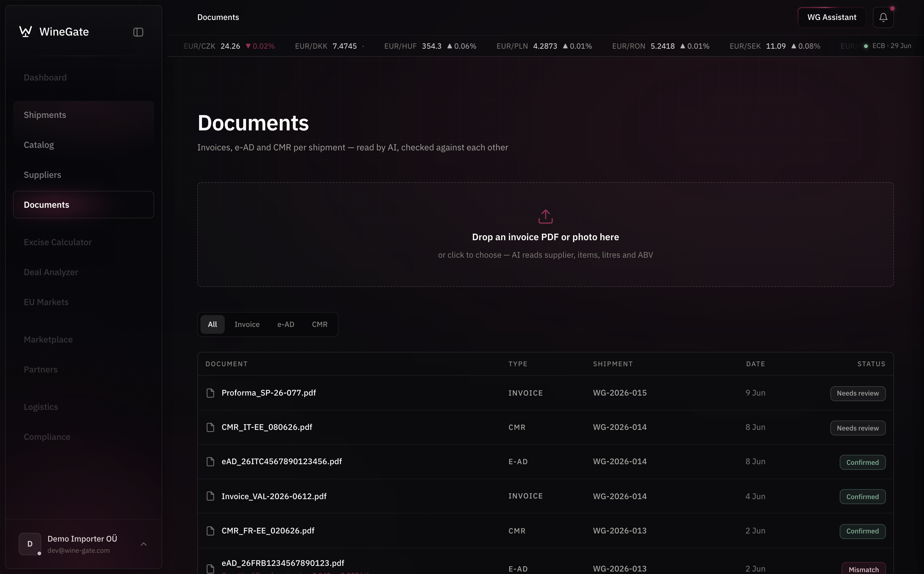924x574 pixels.
Task: Open CMR_IT-EE_080626.pdf document
Action: pos(267,427)
